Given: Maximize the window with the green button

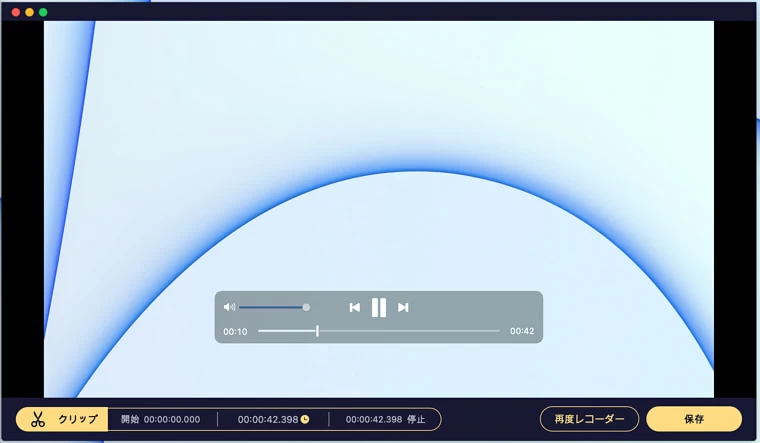Looking at the screenshot, I should (x=43, y=12).
